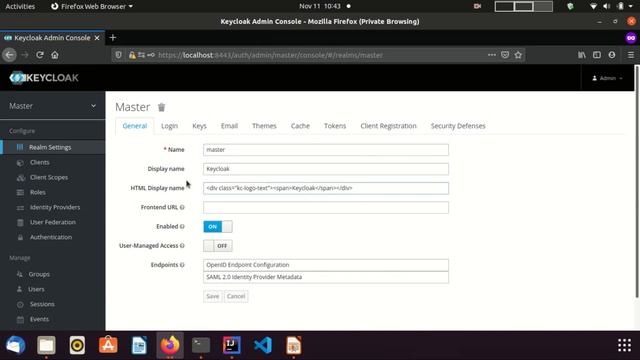The height and width of the screenshot is (360, 640).
Task: Show applications grid in dock
Action: click(x=624, y=345)
